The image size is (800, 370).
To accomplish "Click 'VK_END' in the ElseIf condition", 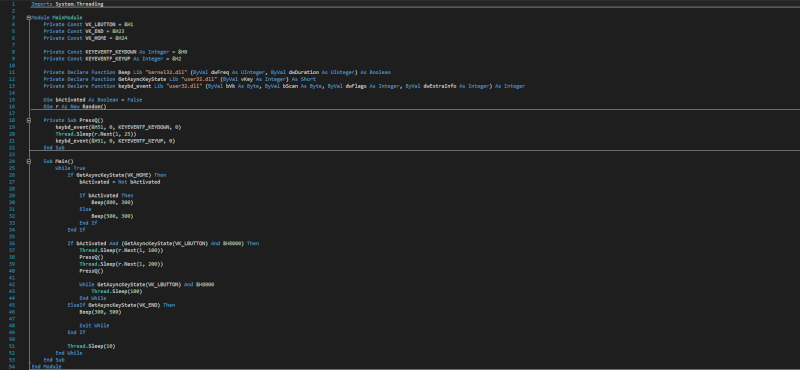I will pos(151,305).
